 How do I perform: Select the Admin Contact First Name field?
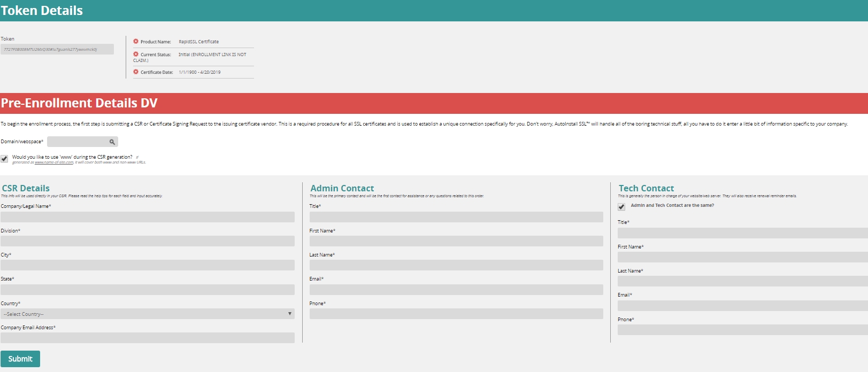pos(456,241)
